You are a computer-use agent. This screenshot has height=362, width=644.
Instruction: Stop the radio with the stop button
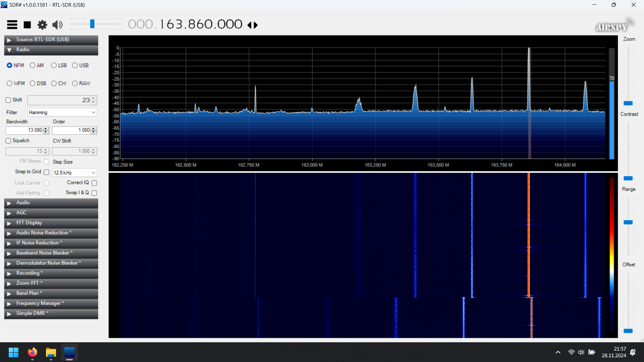(27, 25)
